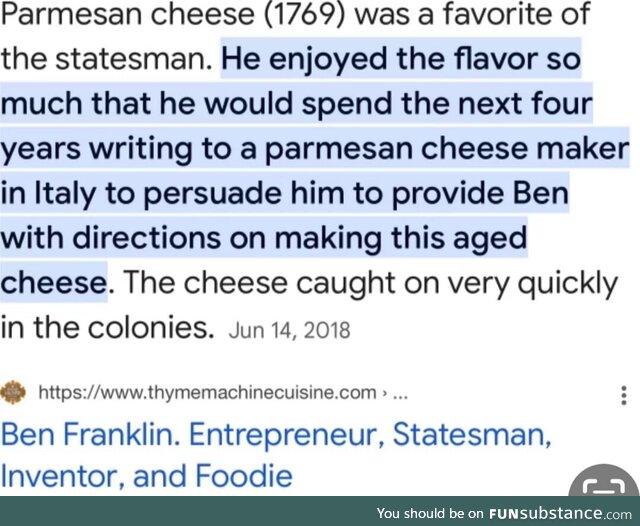Image resolution: width=640 pixels, height=526 pixels.
Task: Open the three-dot result options menu
Action: pyautogui.click(x=623, y=395)
